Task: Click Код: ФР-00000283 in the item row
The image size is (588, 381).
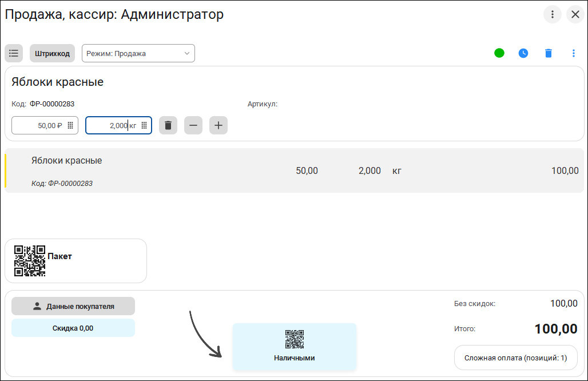Action: pyautogui.click(x=62, y=184)
